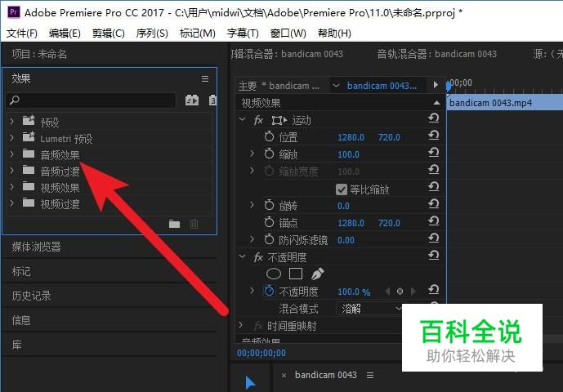The image size is (563, 392).
Task: Expand the Lumetri 预设 folder
Action: 12,137
